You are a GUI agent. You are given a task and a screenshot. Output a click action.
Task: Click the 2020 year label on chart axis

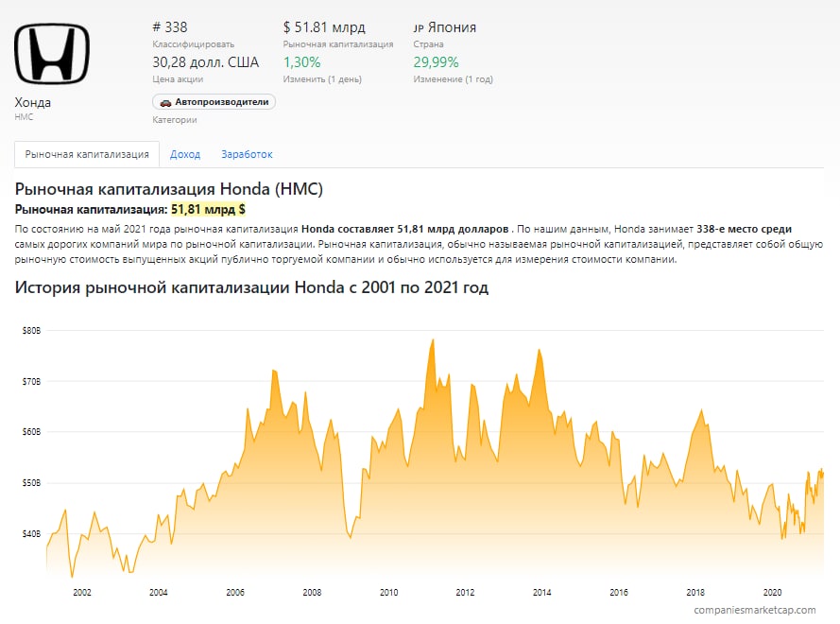click(773, 593)
